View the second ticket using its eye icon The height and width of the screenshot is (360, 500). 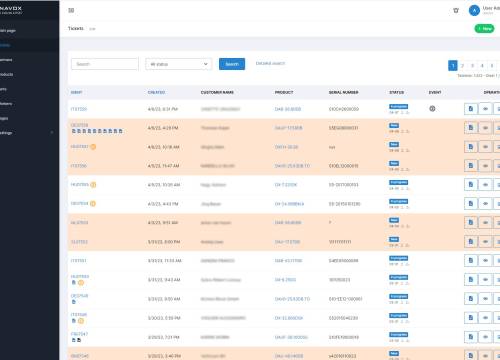485,128
